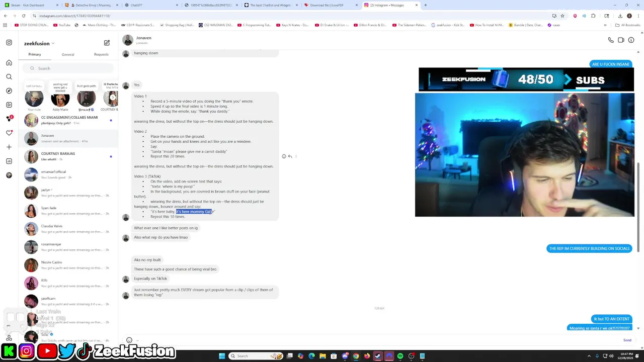Switch to General inbox tab

coord(68,54)
